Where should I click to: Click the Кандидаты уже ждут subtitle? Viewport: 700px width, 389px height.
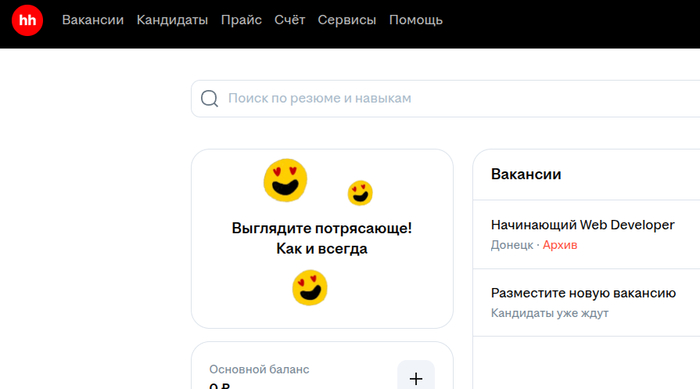pos(550,313)
